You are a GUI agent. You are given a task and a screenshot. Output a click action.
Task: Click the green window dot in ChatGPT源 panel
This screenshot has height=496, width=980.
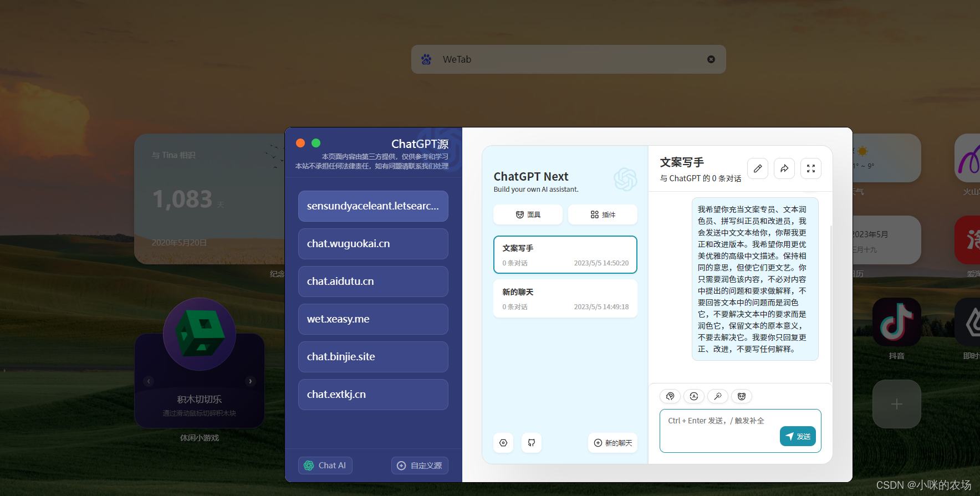coord(316,143)
